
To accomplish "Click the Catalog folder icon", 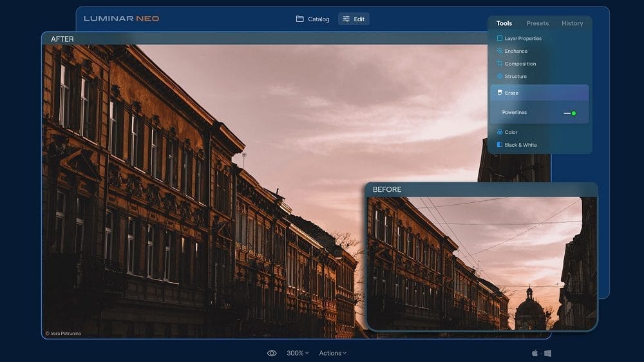I will (300, 19).
